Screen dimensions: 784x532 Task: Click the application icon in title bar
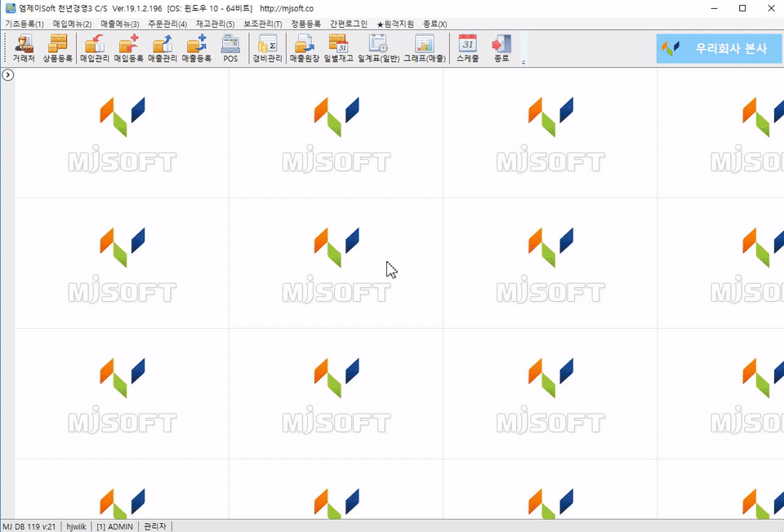11,8
